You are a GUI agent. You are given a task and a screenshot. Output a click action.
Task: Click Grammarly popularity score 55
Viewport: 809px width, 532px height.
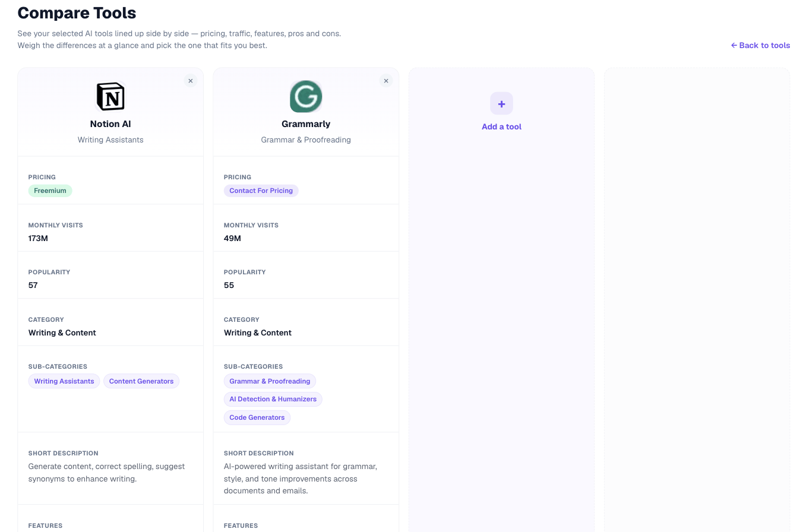(229, 285)
